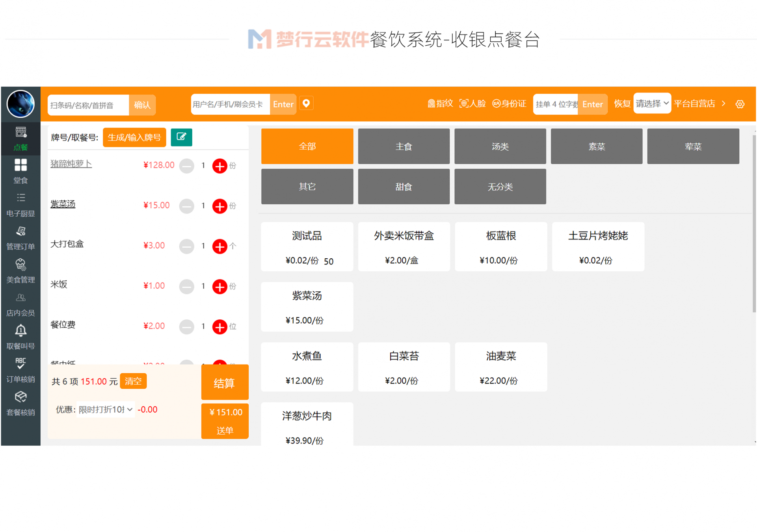This screenshot has height=532, width=757.
Task: Switch to the 汤类 category tab
Action: [x=500, y=146]
